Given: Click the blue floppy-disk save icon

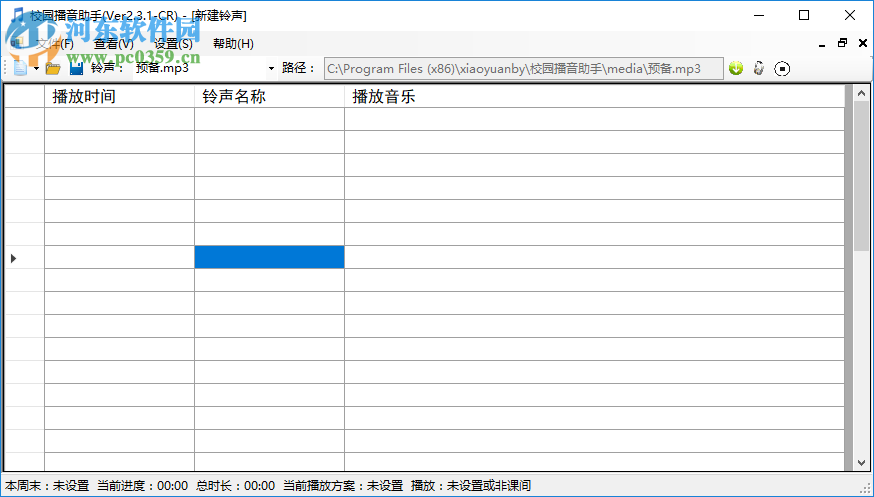Looking at the screenshot, I should [76, 69].
